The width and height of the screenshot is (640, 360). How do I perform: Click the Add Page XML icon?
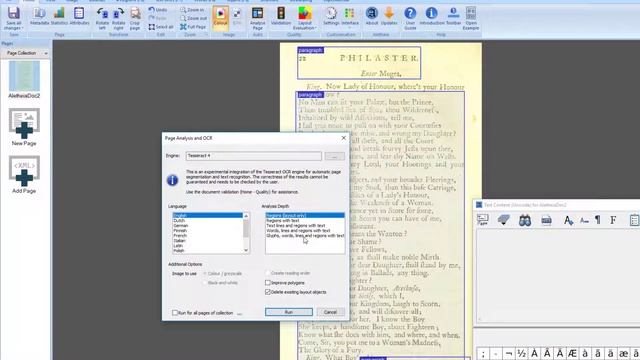tap(24, 171)
